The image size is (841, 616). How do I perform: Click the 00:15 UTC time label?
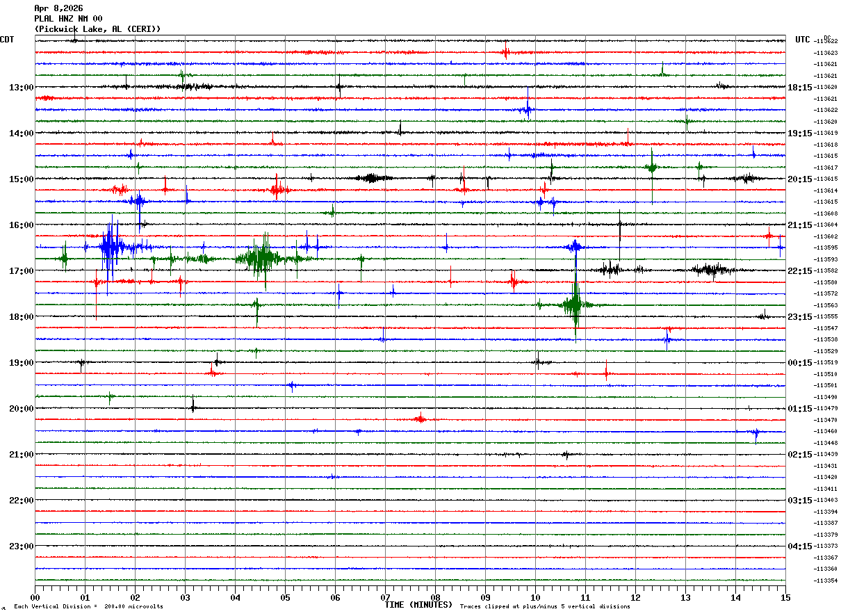click(800, 362)
